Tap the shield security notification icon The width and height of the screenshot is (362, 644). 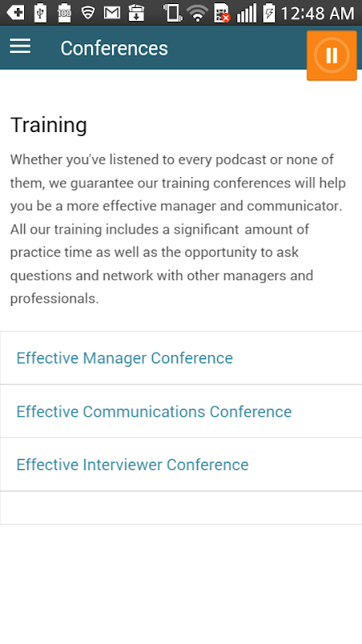coord(88,13)
